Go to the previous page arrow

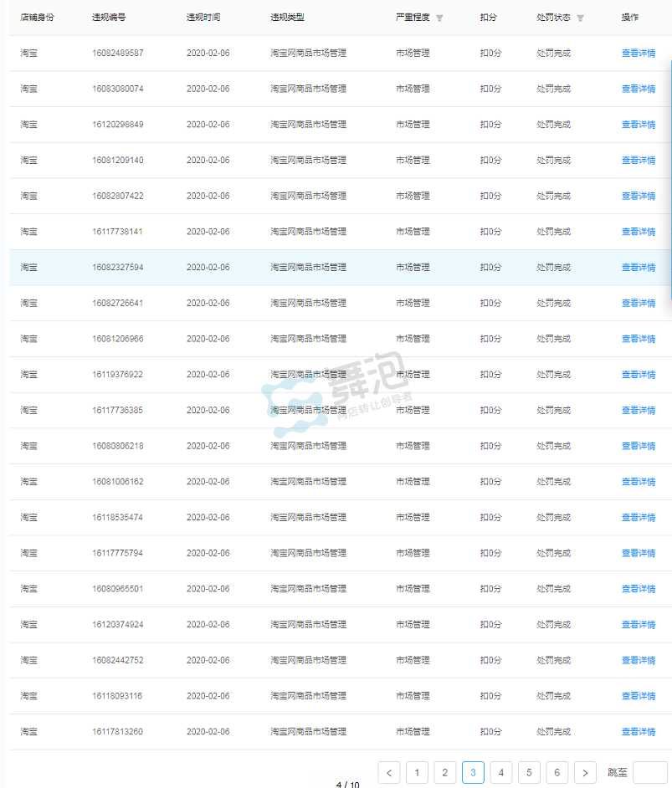pos(389,773)
